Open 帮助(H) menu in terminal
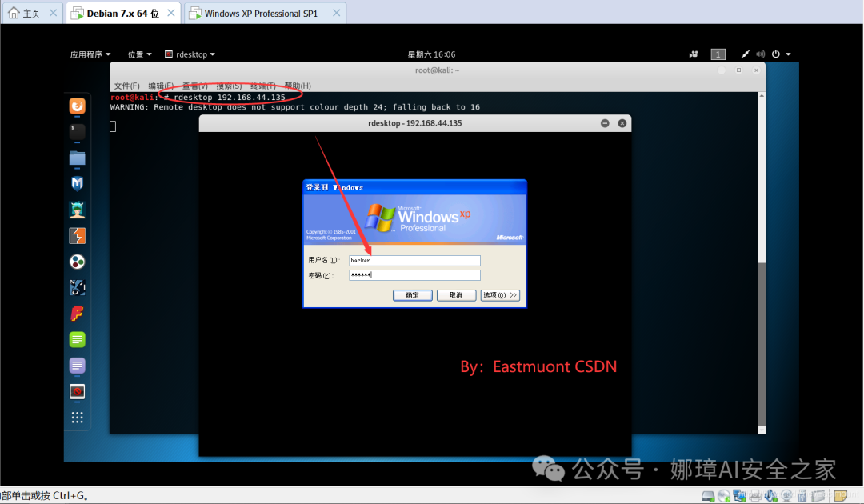Image resolution: width=864 pixels, height=504 pixels. (x=298, y=86)
